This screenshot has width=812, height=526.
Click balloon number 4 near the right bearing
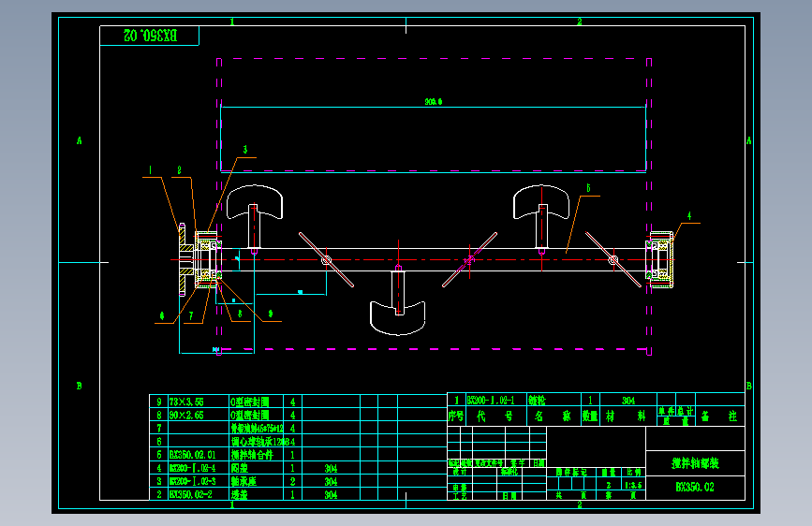pos(689,216)
